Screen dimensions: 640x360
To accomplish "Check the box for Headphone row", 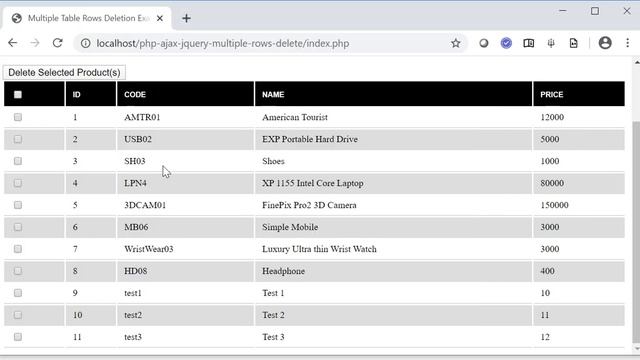I will pos(18,271).
